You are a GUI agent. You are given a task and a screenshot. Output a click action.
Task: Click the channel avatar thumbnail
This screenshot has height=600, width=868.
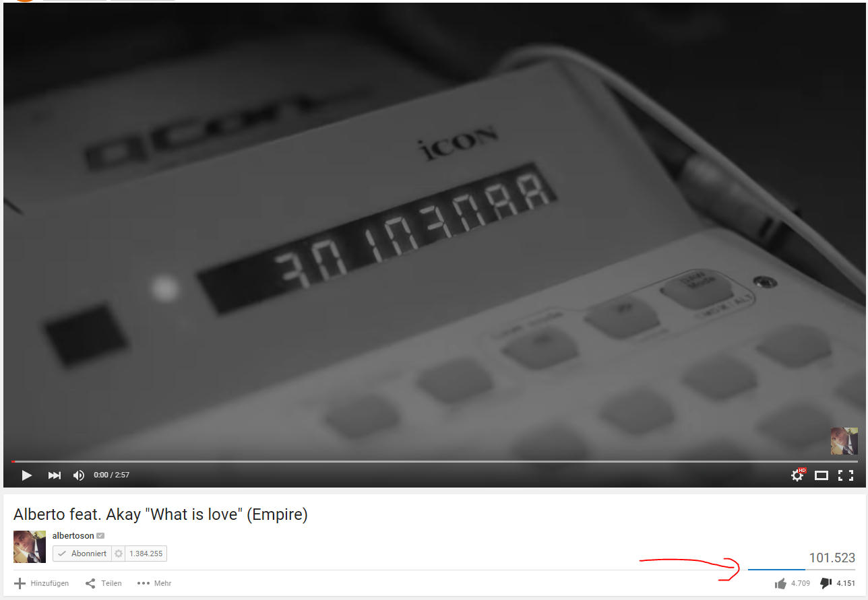30,547
